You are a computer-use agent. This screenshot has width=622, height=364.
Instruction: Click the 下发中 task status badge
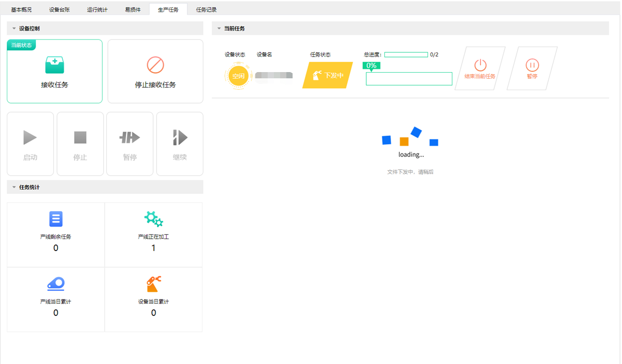point(328,75)
